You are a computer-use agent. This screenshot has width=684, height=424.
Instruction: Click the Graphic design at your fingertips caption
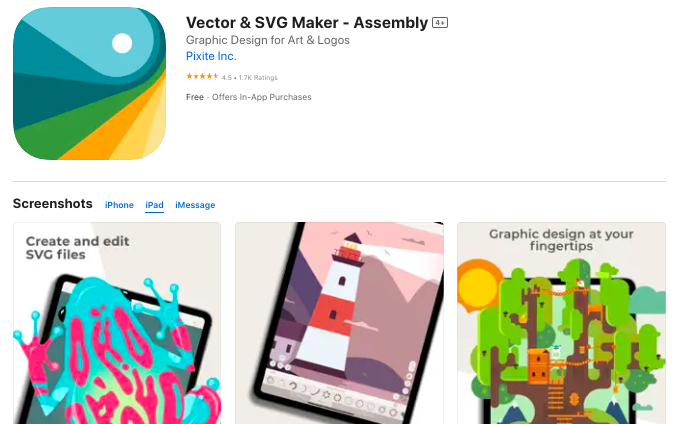(x=561, y=240)
